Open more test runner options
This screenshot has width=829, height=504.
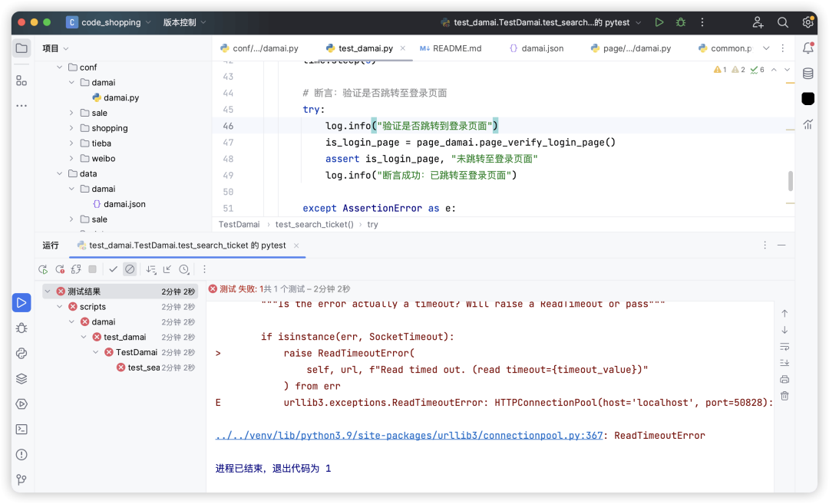tap(205, 269)
